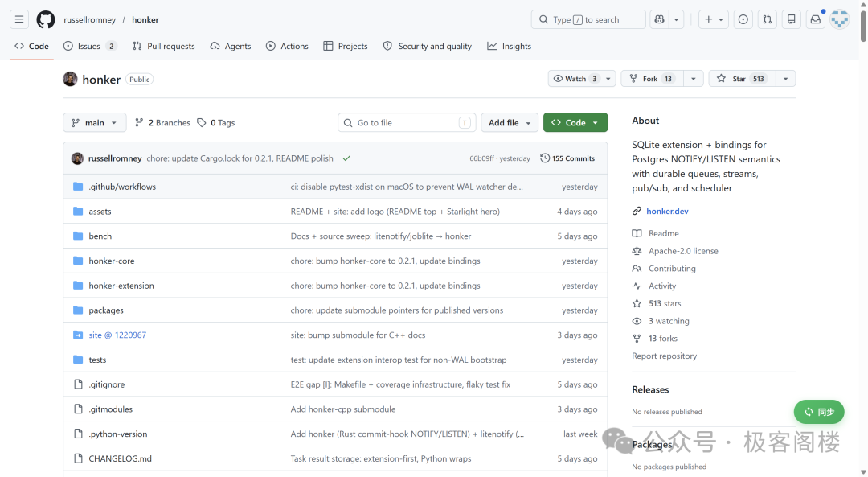This screenshot has height=477, width=868.
Task: Open the .gitmodules file
Action: [111, 409]
